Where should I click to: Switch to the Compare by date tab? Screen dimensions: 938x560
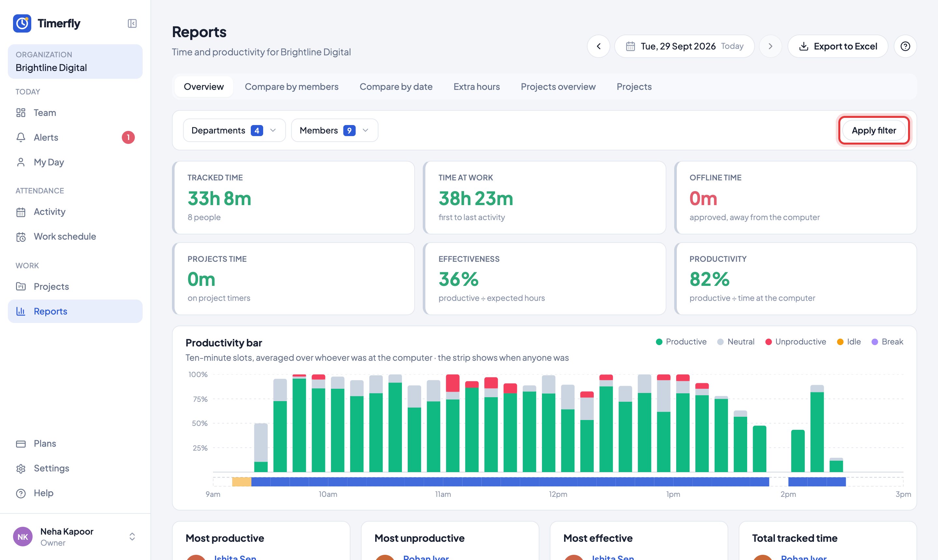[x=396, y=87]
